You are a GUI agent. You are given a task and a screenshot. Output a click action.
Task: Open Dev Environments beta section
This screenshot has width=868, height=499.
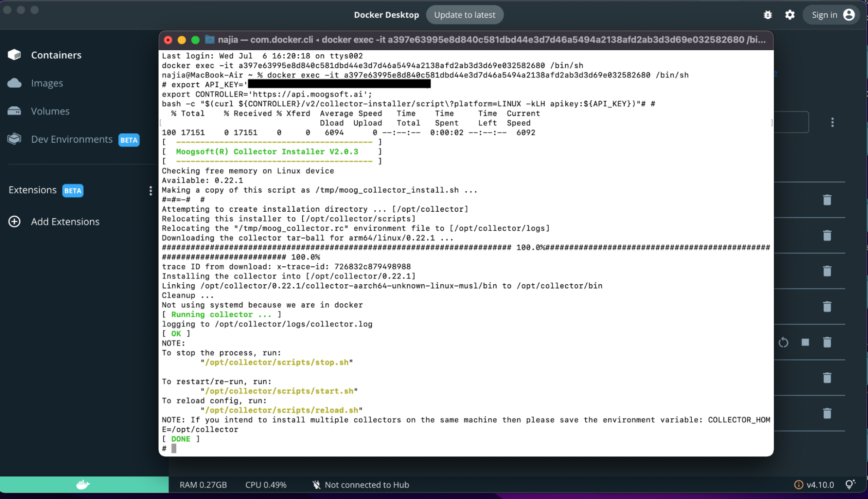[72, 139]
